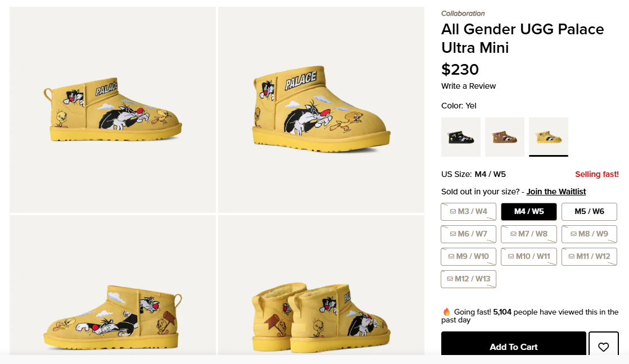The image size is (629, 364).
Task: Choose sold-out size M3 / W4
Action: (x=468, y=212)
